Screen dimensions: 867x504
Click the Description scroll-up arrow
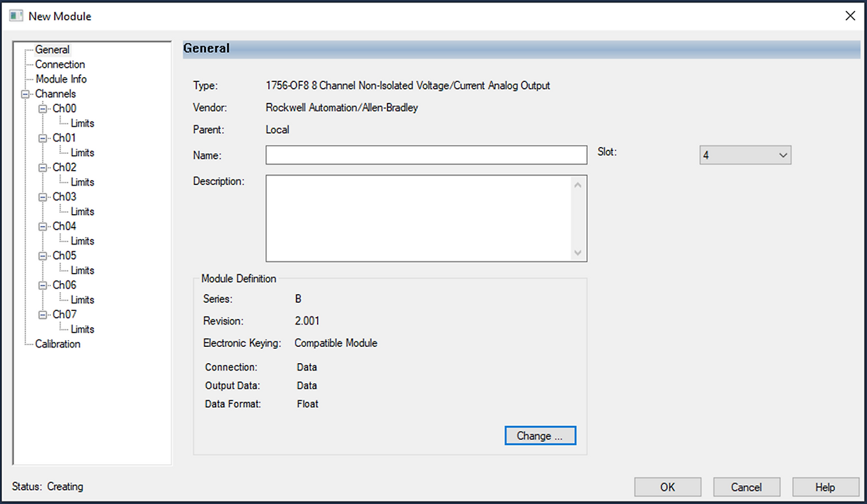(578, 184)
